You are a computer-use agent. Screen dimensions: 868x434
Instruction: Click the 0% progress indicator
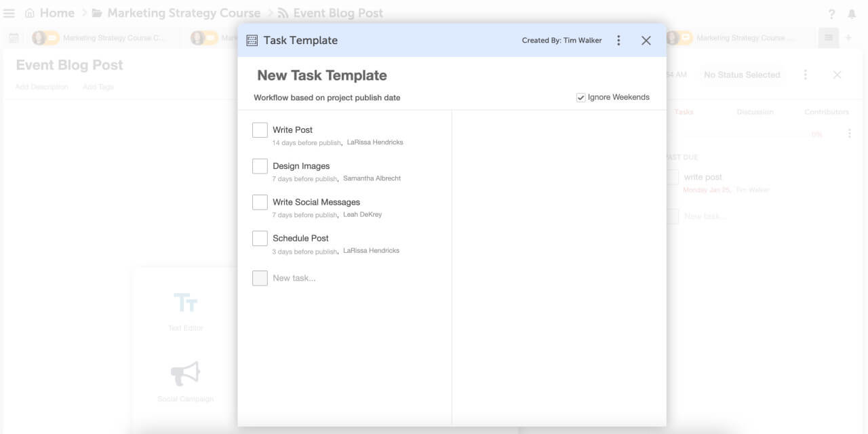click(816, 134)
